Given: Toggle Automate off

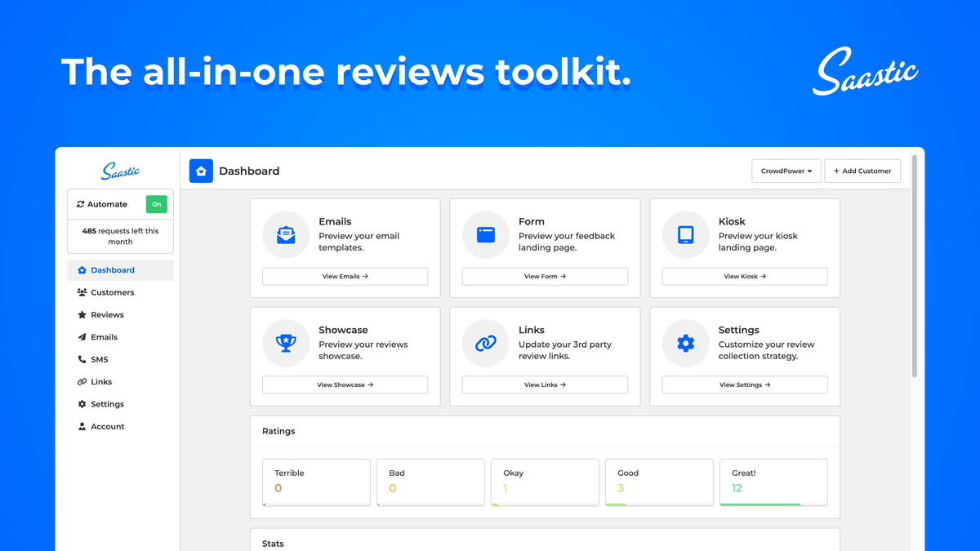Looking at the screenshot, I should coord(157,204).
